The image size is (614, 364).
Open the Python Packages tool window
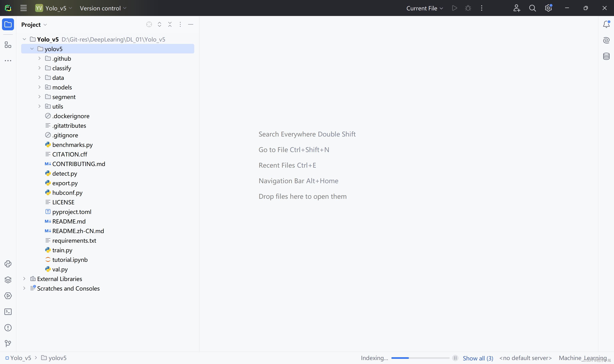point(8,280)
